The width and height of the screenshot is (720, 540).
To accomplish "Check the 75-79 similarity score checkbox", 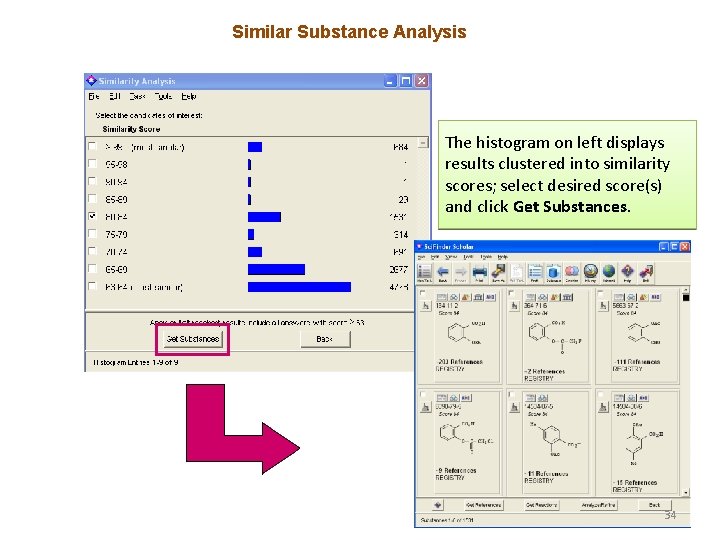I will pyautogui.click(x=92, y=233).
